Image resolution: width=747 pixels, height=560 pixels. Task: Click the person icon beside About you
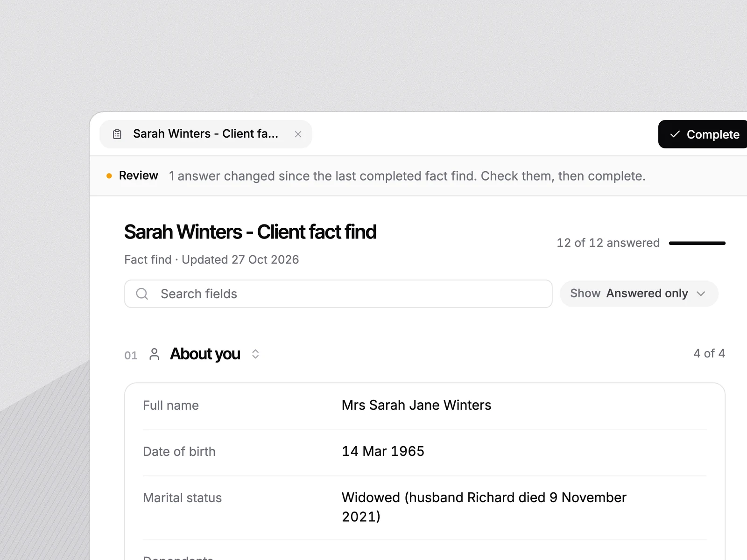pos(154,354)
